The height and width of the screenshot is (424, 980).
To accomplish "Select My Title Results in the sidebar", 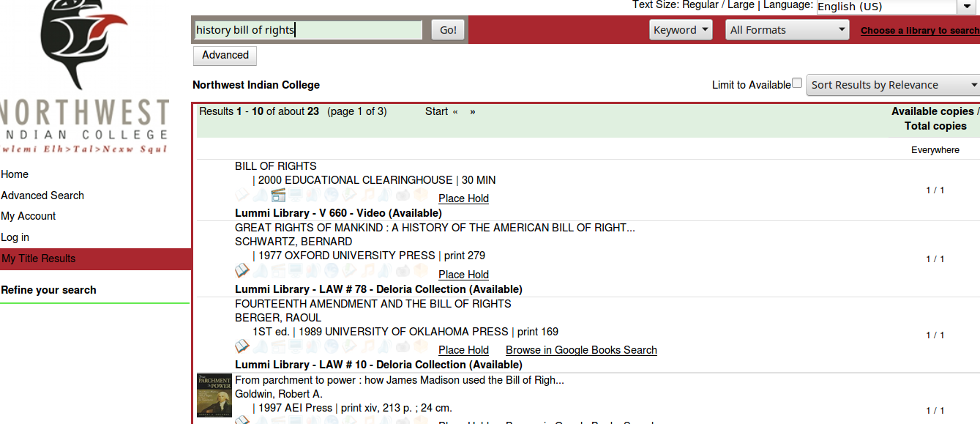I will (x=39, y=259).
